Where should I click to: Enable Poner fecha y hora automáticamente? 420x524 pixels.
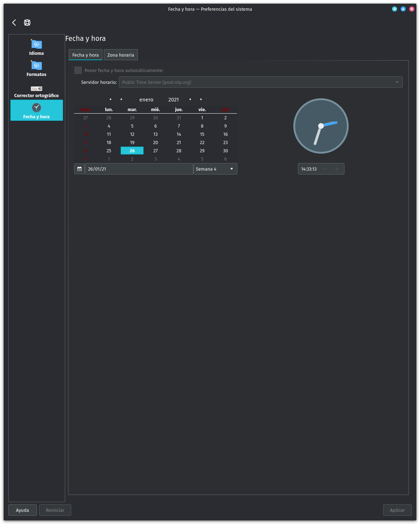click(x=78, y=70)
